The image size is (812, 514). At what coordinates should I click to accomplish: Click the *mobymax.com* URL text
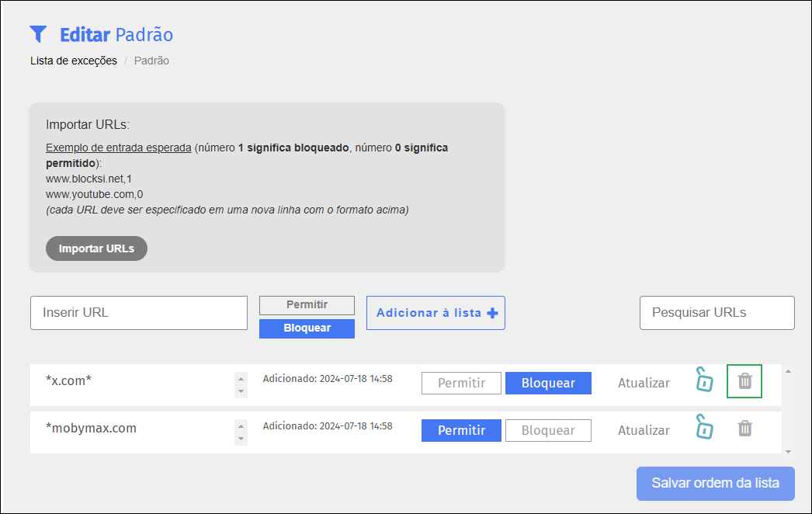pos(91,429)
